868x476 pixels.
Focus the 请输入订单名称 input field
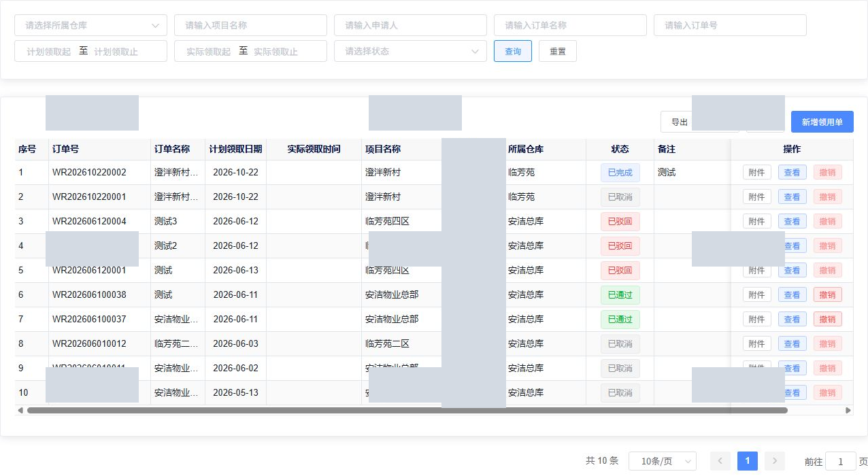click(570, 25)
